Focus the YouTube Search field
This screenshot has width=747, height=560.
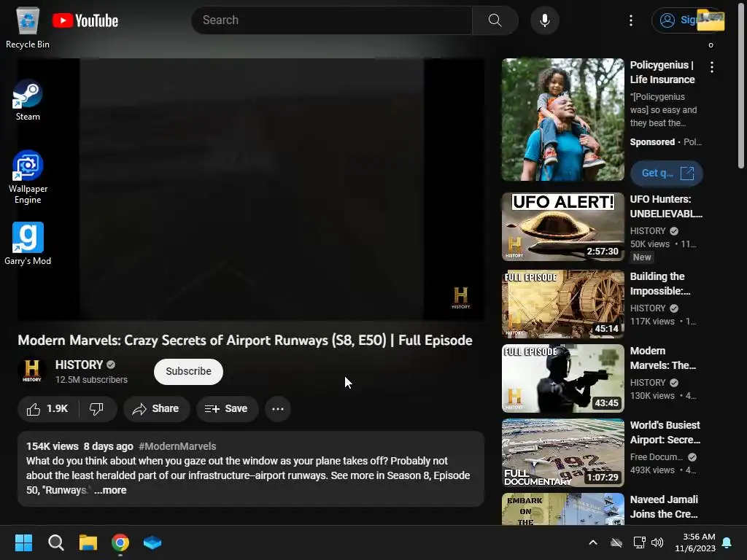tap(332, 20)
